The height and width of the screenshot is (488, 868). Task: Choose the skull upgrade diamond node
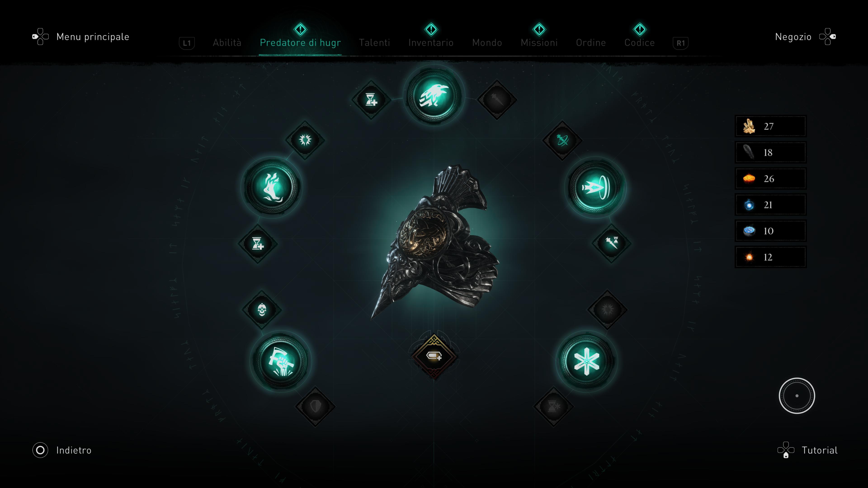262,310
